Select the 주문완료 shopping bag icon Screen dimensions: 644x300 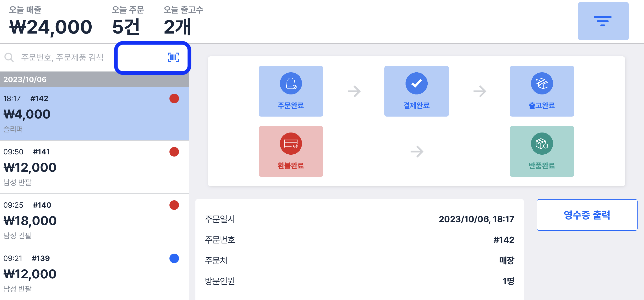point(291,84)
